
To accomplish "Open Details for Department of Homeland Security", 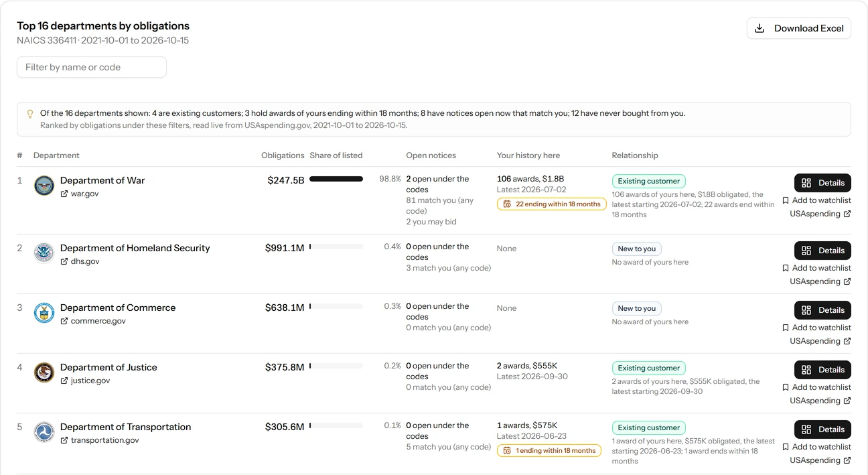I will coord(822,251).
